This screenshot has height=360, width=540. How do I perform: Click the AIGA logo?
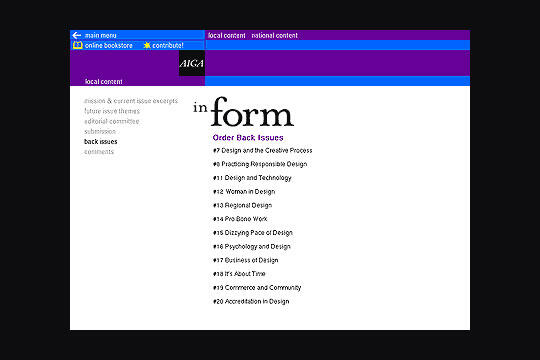[192, 63]
